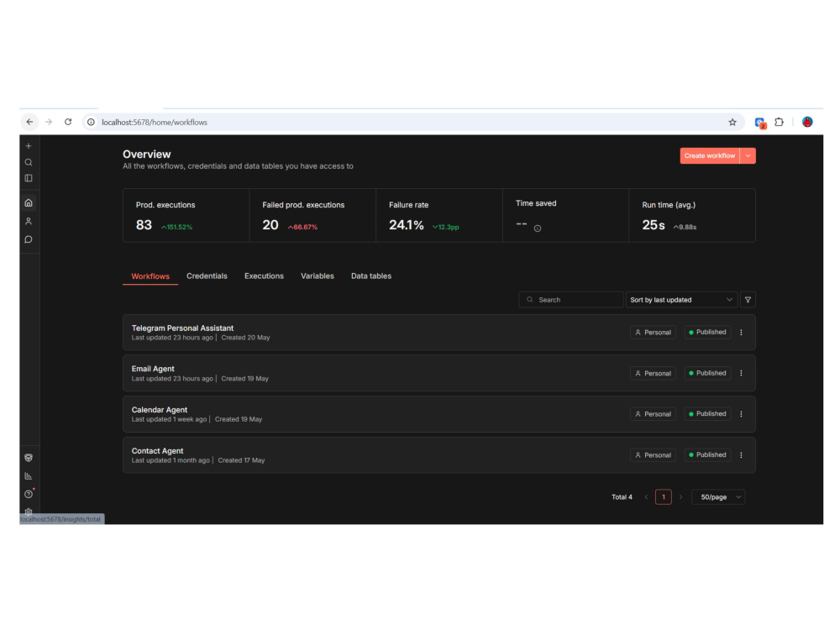Click the browser address bar URL
Image resolution: width=840 pixels, height=630 pixels.
[x=155, y=122]
